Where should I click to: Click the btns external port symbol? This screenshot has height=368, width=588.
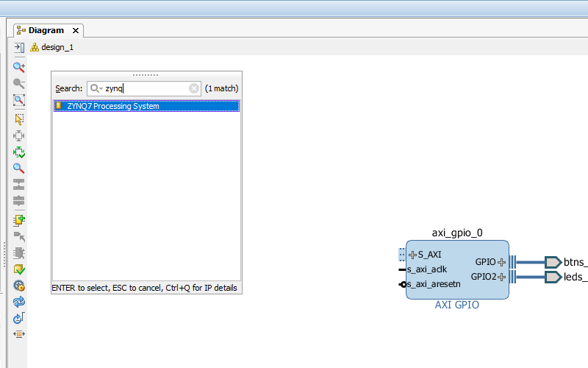pos(553,262)
